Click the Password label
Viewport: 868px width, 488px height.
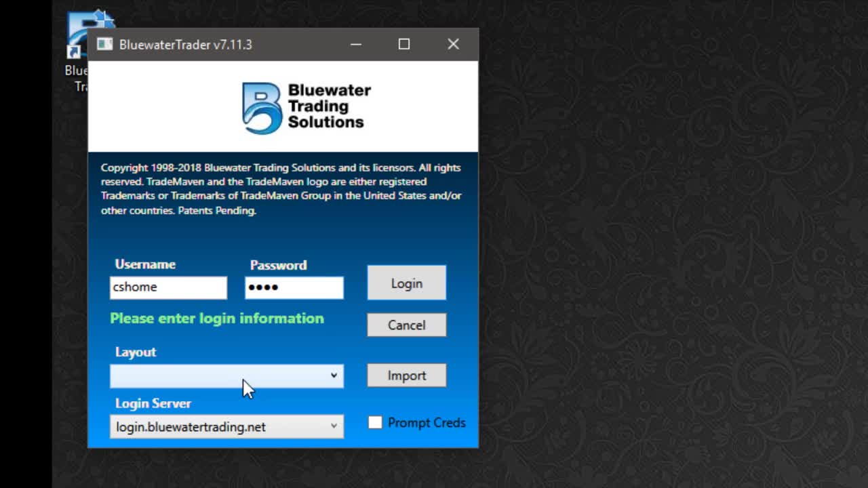click(x=278, y=265)
